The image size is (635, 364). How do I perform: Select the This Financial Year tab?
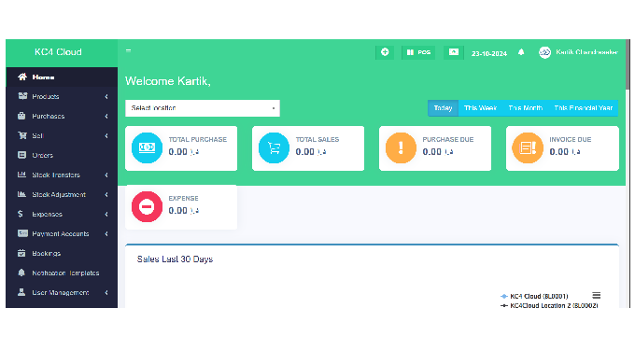583,108
